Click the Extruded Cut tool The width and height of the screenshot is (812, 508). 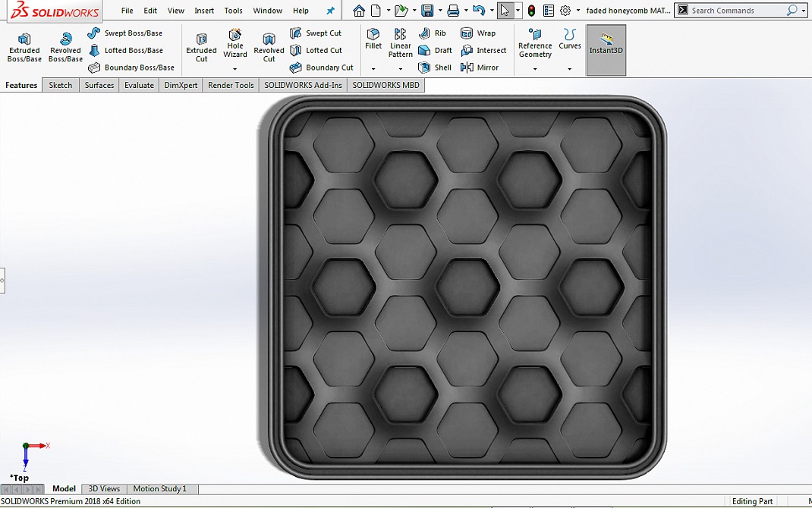point(201,48)
